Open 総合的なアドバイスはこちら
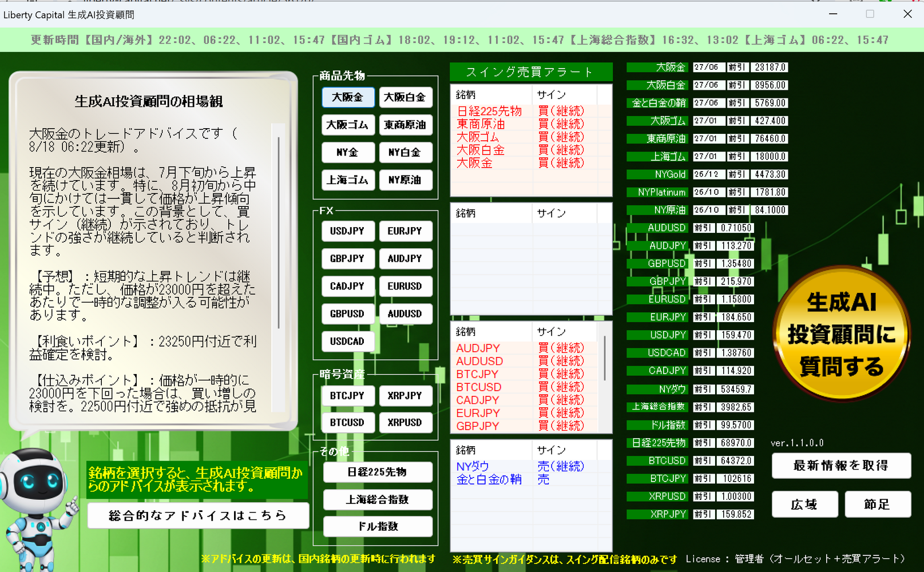924x572 pixels. [198, 515]
